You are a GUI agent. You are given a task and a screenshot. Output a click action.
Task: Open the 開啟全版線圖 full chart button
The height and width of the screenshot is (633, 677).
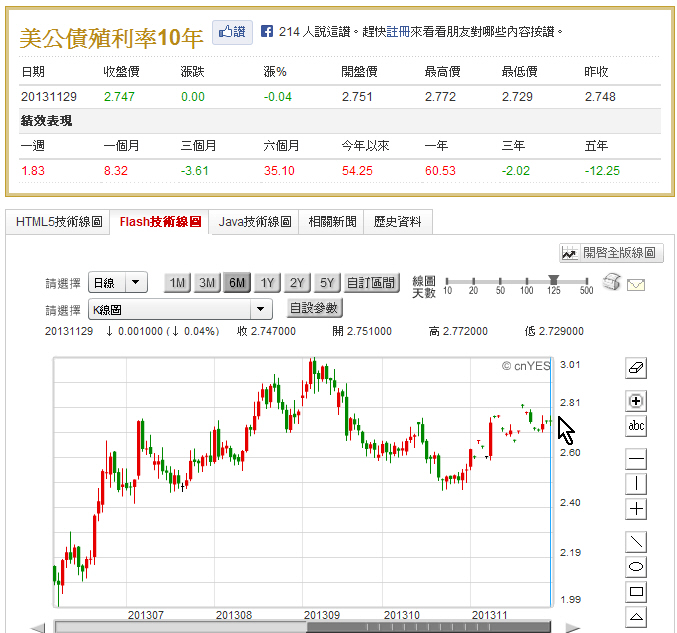[611, 253]
